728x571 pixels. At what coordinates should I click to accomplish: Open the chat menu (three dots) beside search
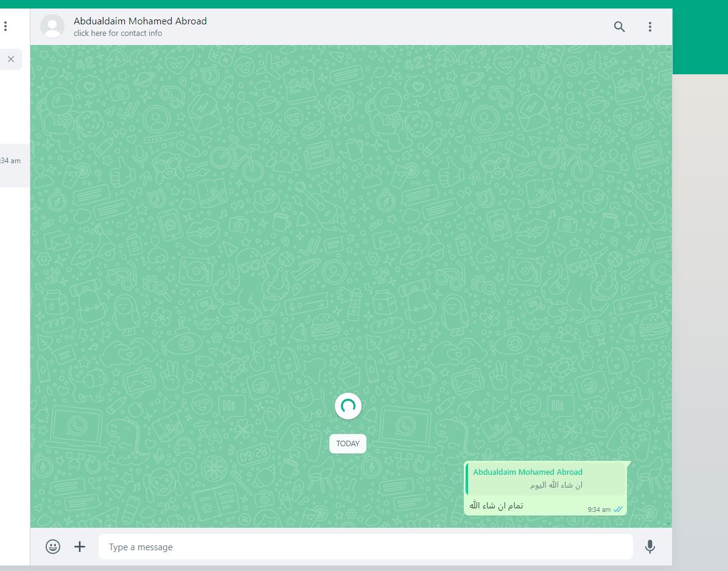tap(650, 27)
